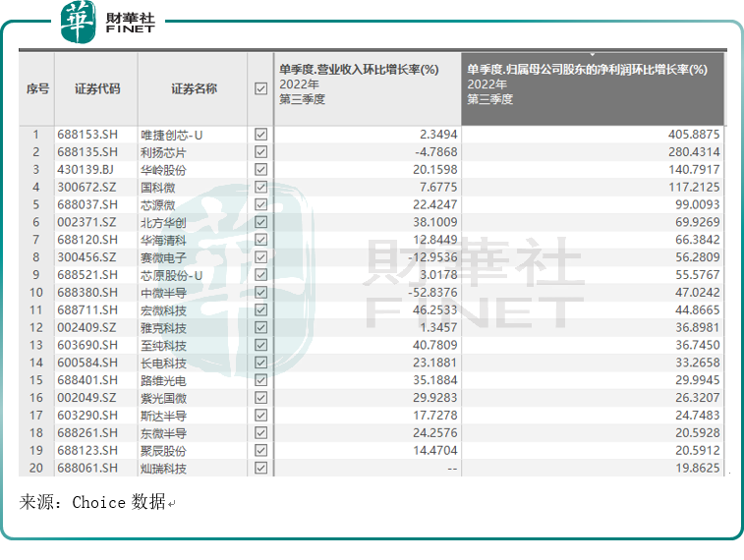This screenshot has height=560, width=744.
Task: Select security code 688135.SH
Action: 87,152
